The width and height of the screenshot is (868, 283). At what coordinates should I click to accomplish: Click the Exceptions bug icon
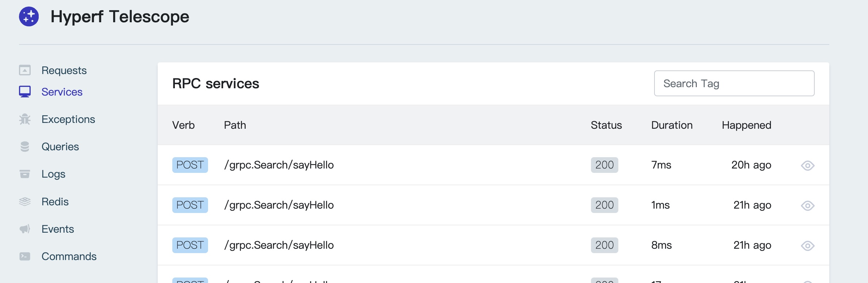pyautogui.click(x=25, y=119)
